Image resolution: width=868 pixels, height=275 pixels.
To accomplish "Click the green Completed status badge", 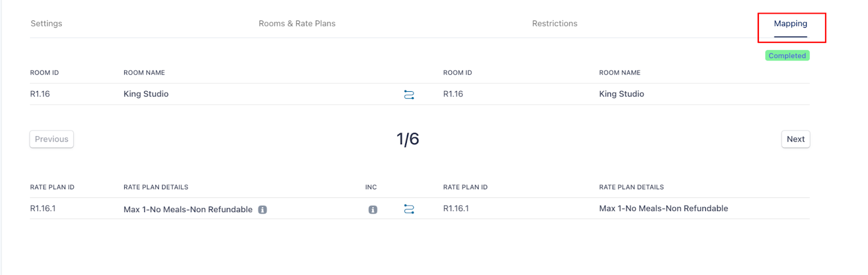I will [x=787, y=56].
